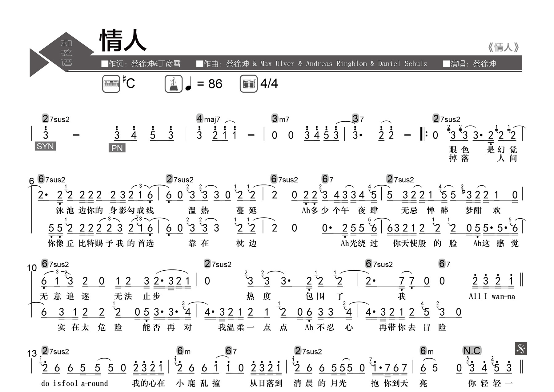Click the performer credit 演唱：蔡徐坤
Image resolution: width=554 pixels, height=392 pixels.
470,64
